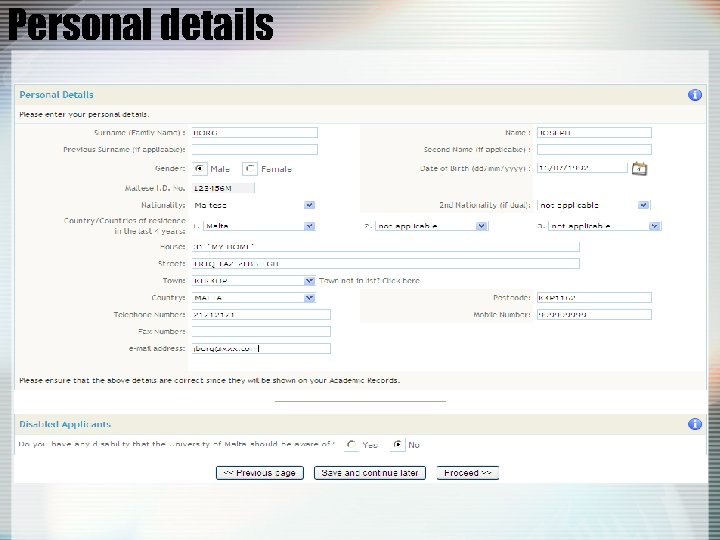
Task: Click the Previous Surname field
Action: click(254, 150)
